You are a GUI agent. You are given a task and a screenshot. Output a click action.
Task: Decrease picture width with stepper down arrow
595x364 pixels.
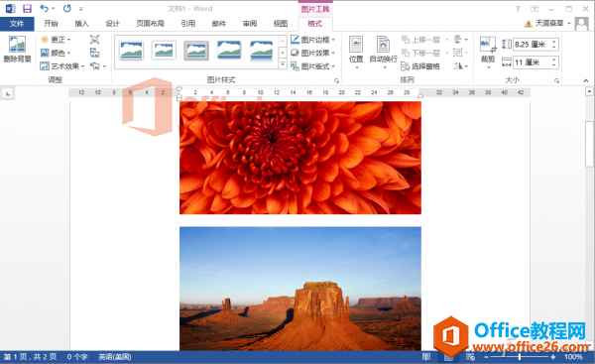click(554, 65)
